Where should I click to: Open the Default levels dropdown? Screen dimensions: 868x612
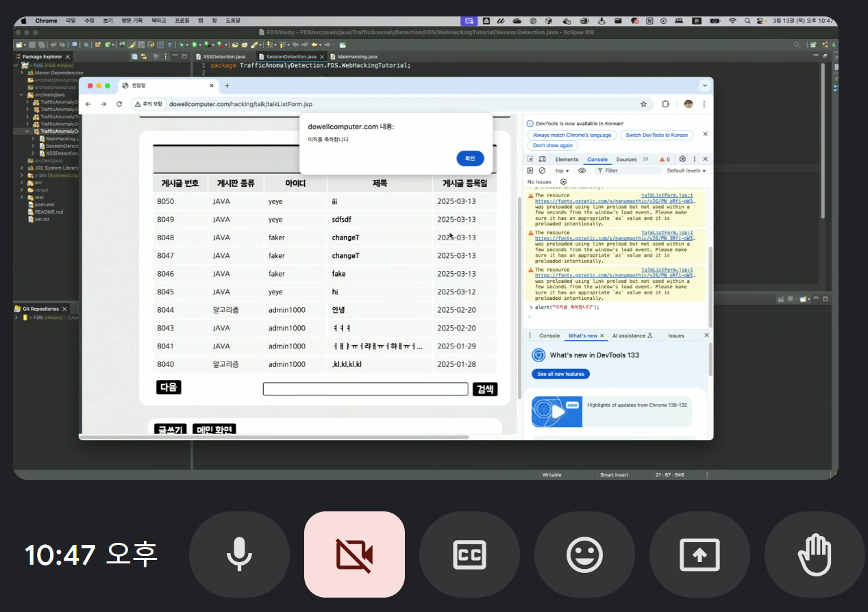point(686,170)
